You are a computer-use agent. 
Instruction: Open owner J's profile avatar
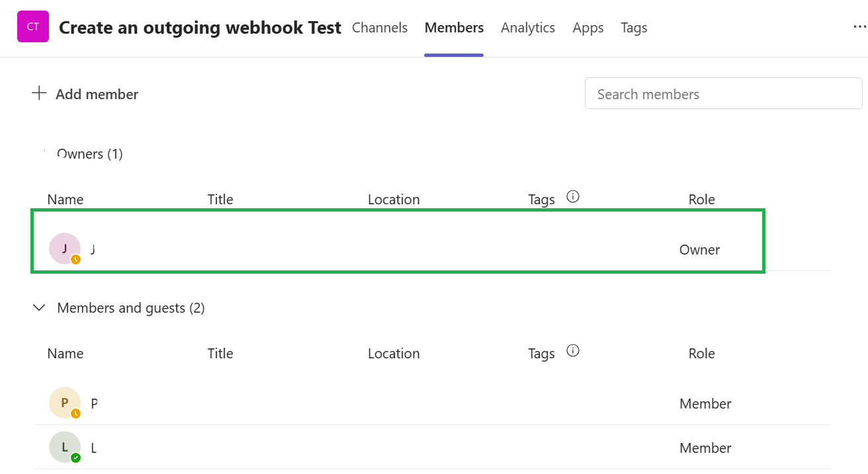(65, 249)
